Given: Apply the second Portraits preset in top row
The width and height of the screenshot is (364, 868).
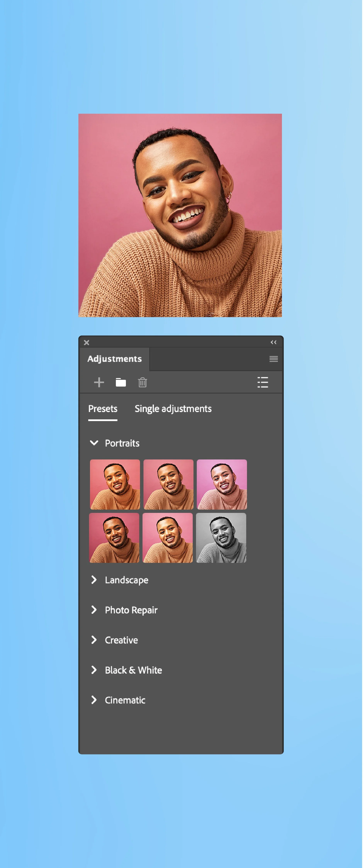Looking at the screenshot, I should (x=168, y=485).
